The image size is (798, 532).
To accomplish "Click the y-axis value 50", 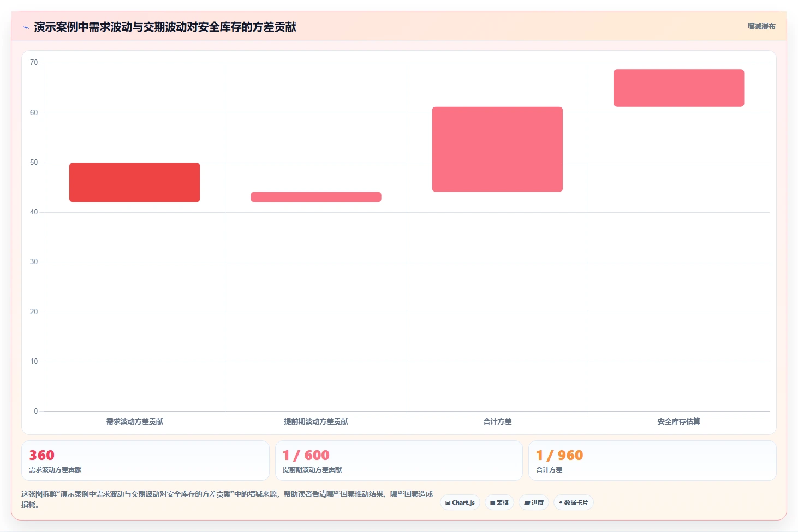I will pyautogui.click(x=34, y=163).
